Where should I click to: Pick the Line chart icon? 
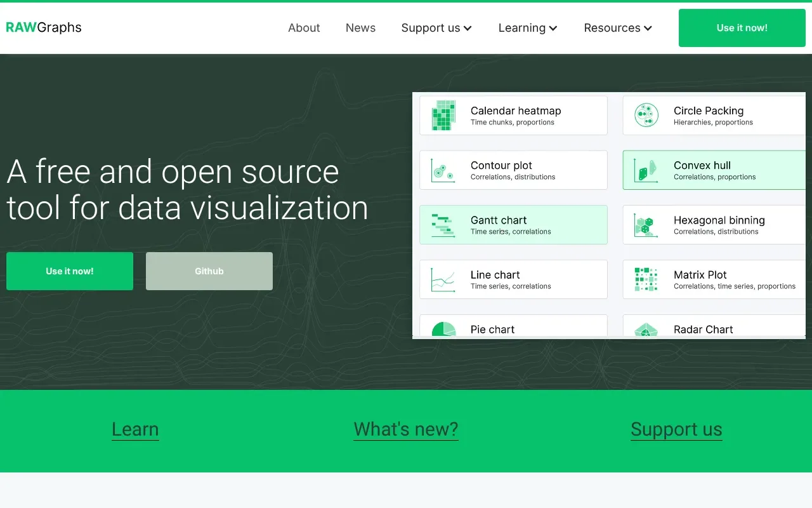tap(443, 279)
